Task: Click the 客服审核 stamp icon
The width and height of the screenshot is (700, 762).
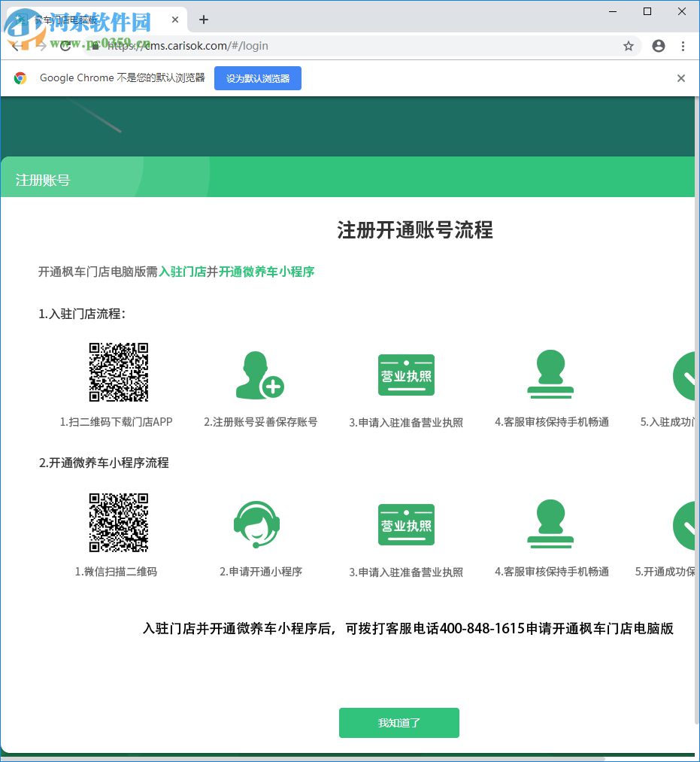Action: [x=550, y=374]
